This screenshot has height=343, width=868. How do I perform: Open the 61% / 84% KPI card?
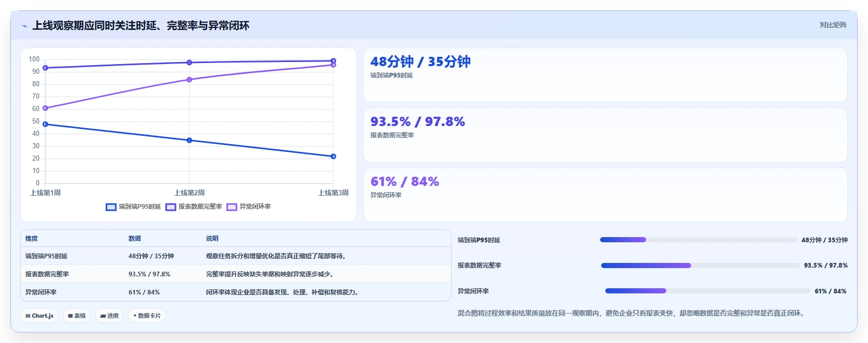[605, 195]
